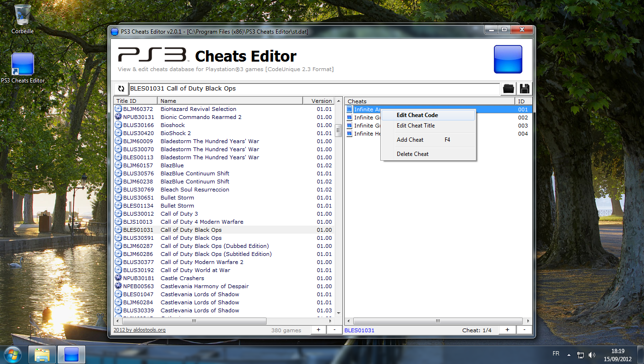
Task: Click the game list horizontal scrollbar
Action: [x=194, y=321]
